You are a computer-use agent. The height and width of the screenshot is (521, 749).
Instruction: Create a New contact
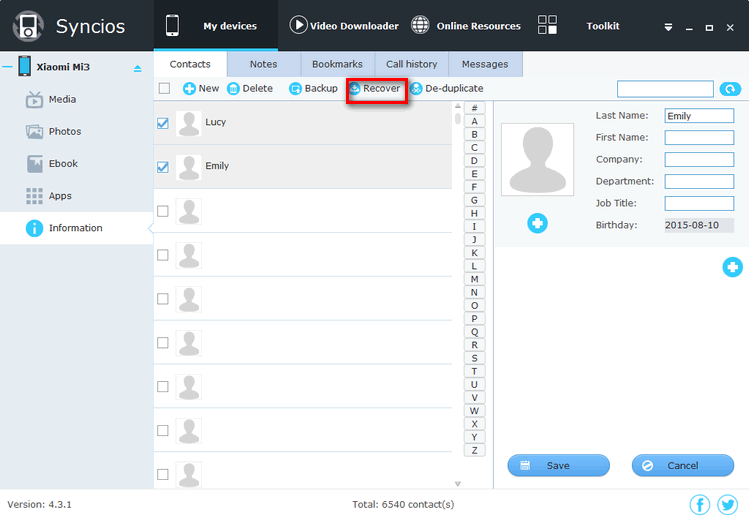coord(201,88)
